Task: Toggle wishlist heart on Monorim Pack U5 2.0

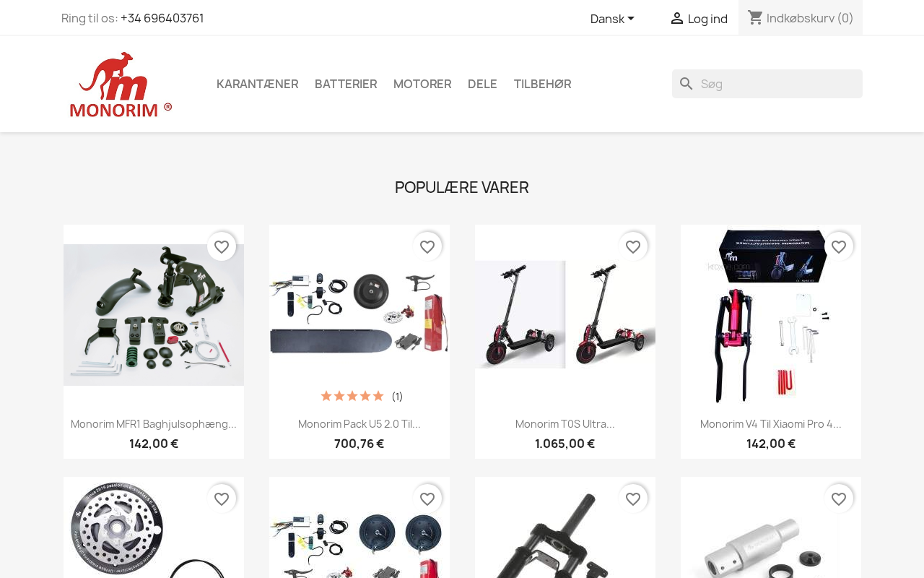Action: (x=427, y=246)
